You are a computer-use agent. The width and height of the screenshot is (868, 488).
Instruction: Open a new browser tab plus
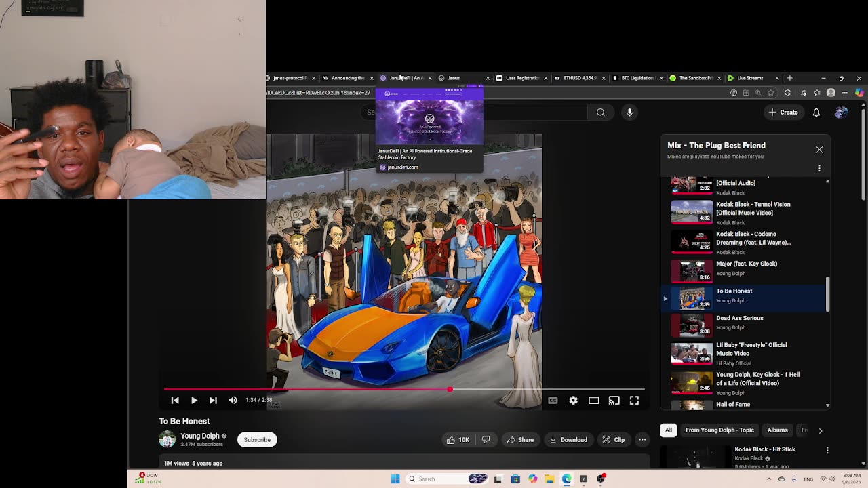pyautogui.click(x=789, y=78)
